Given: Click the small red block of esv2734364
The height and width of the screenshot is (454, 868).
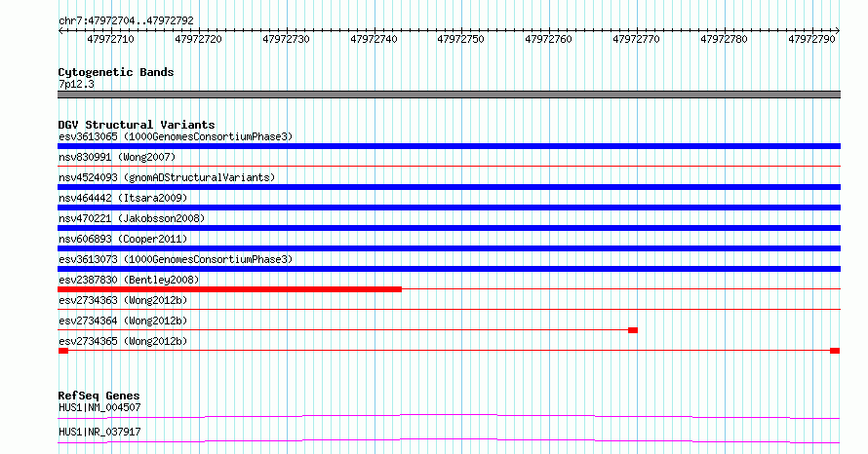Looking at the screenshot, I should (x=633, y=330).
